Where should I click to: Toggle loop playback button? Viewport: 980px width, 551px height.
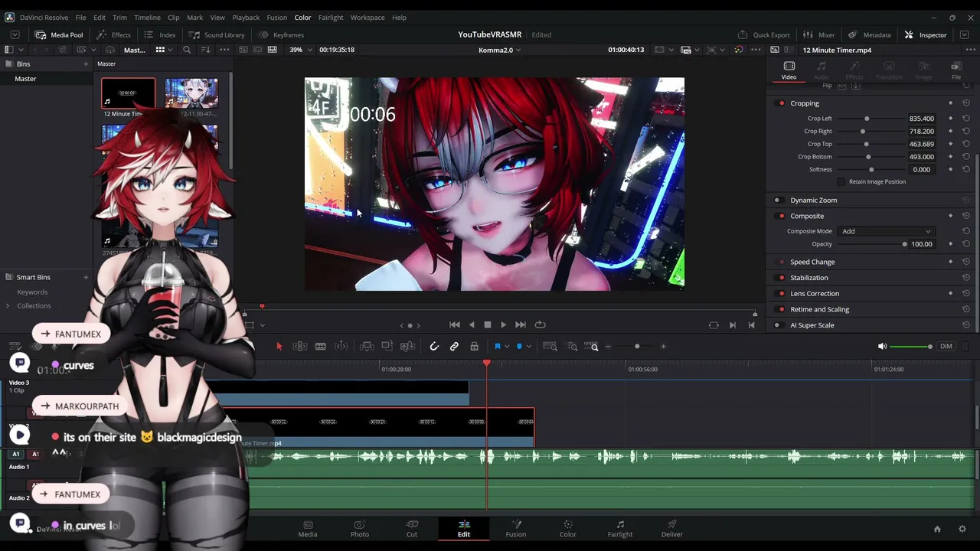(540, 324)
